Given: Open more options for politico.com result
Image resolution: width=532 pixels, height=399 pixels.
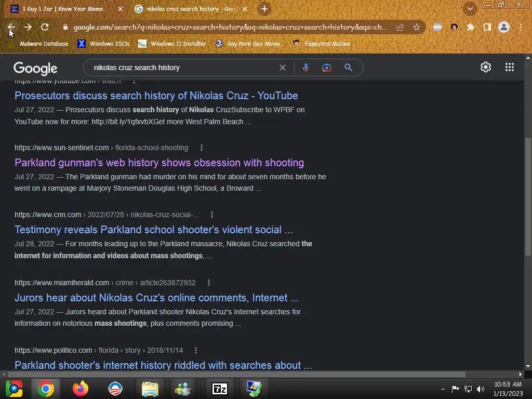Looking at the screenshot, I should (x=196, y=350).
